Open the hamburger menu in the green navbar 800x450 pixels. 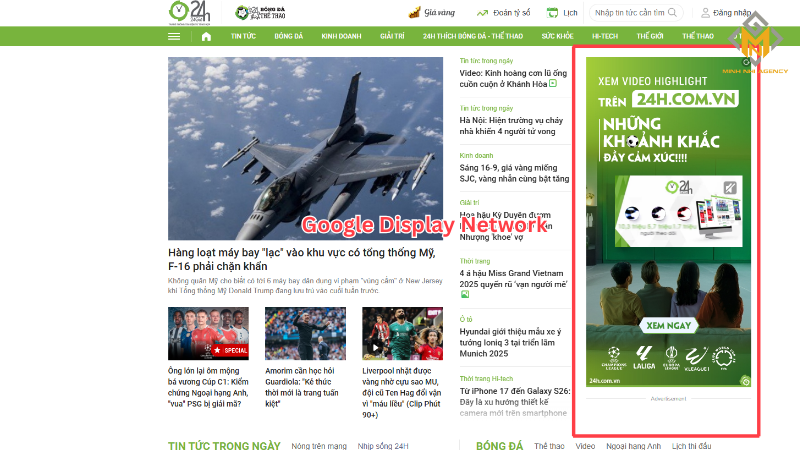(174, 36)
